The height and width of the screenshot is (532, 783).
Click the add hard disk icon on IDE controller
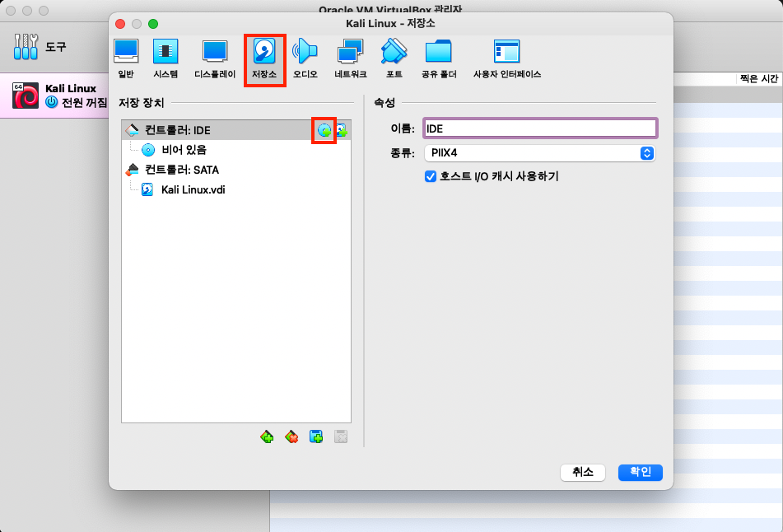coord(342,130)
